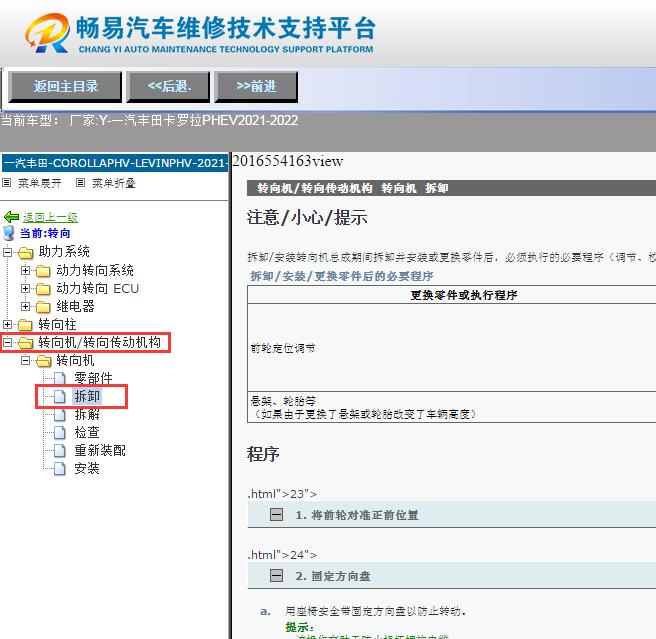
Task: Select the 动力转向系统 tree label
Action: click(x=95, y=270)
